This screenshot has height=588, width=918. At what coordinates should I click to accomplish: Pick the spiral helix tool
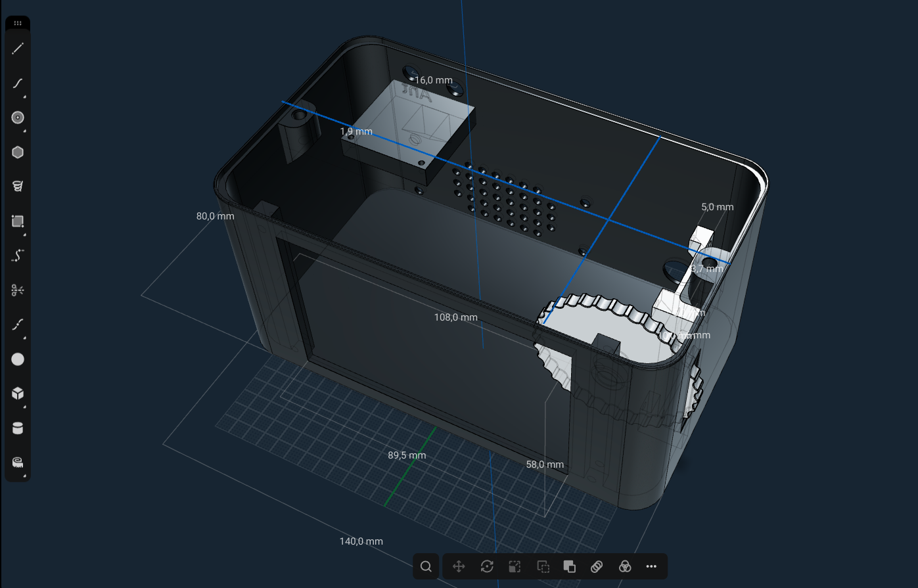pyautogui.click(x=18, y=187)
